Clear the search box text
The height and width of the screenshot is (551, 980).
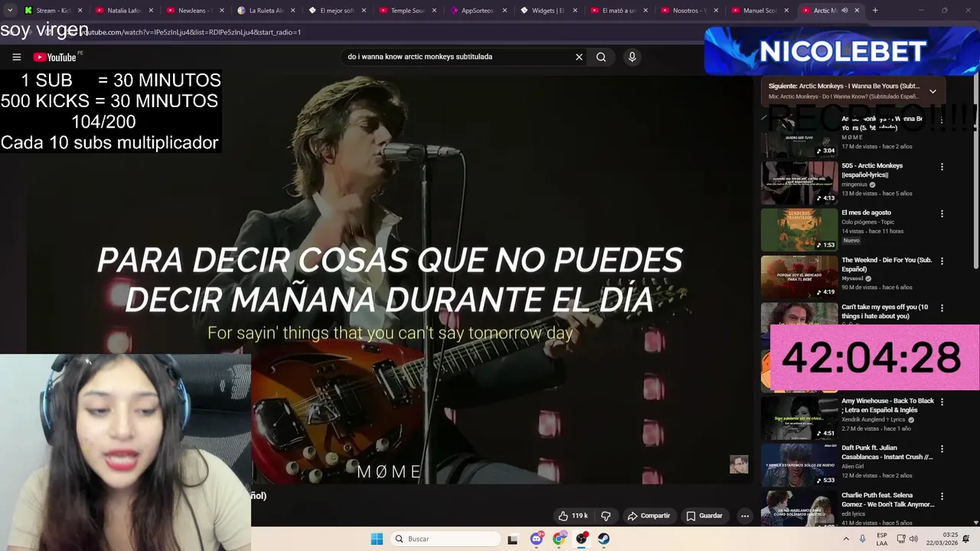click(579, 57)
